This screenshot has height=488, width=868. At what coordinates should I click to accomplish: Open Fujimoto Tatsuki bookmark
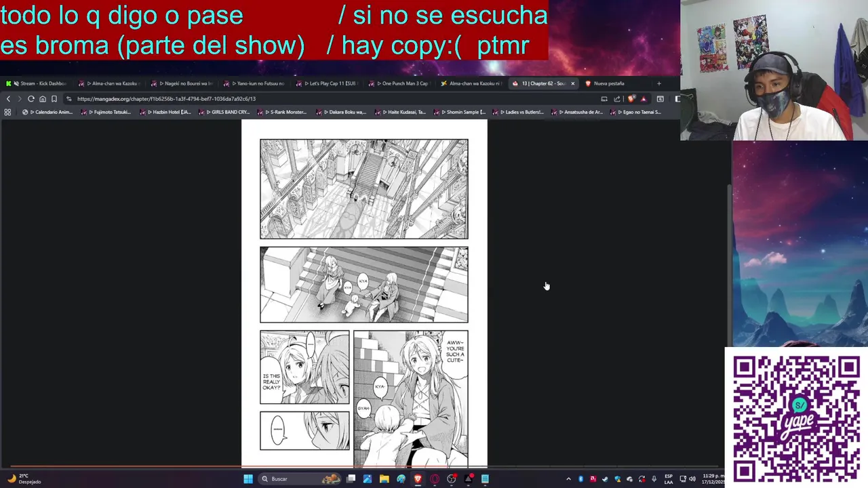pyautogui.click(x=106, y=113)
